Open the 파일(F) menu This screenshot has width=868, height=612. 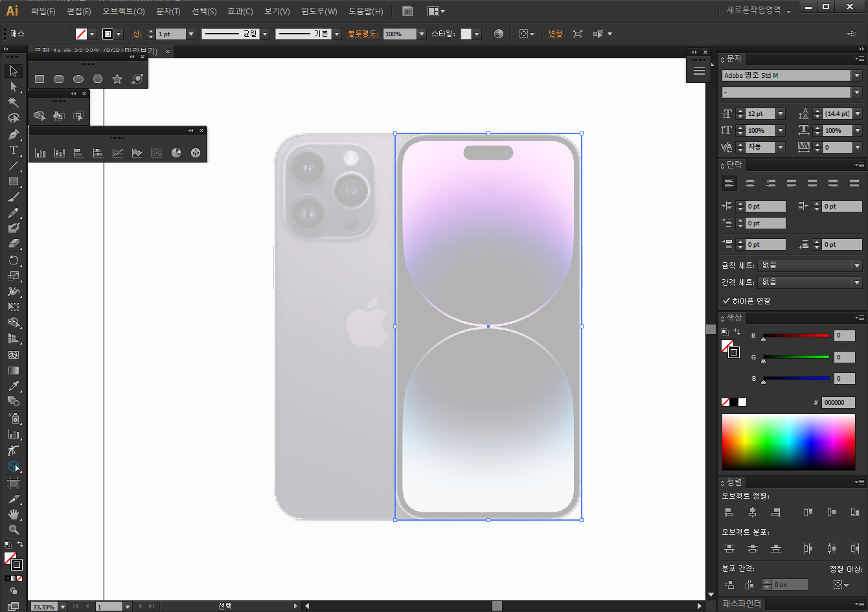tap(43, 12)
